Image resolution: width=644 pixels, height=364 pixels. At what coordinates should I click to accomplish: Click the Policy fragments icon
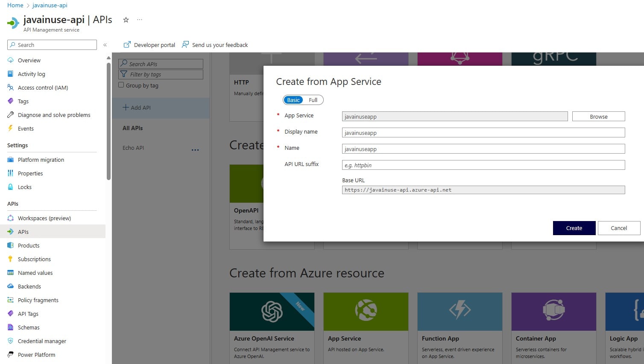pos(11,300)
